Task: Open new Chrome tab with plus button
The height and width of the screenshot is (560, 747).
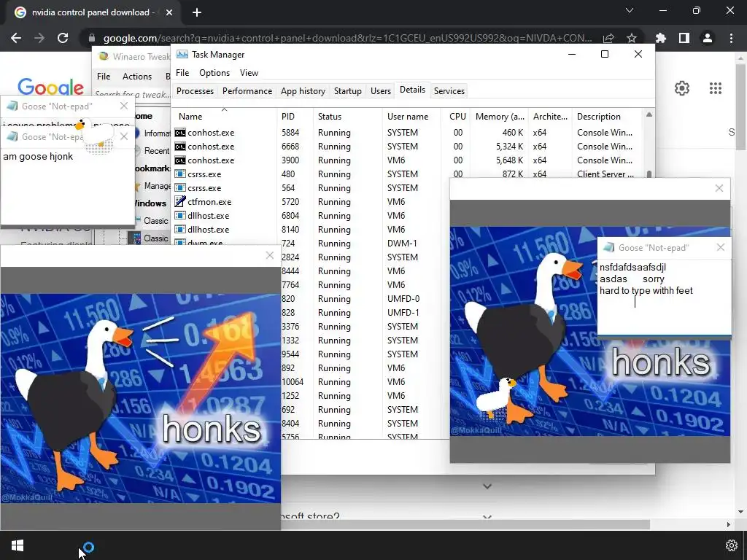Action: [197, 12]
